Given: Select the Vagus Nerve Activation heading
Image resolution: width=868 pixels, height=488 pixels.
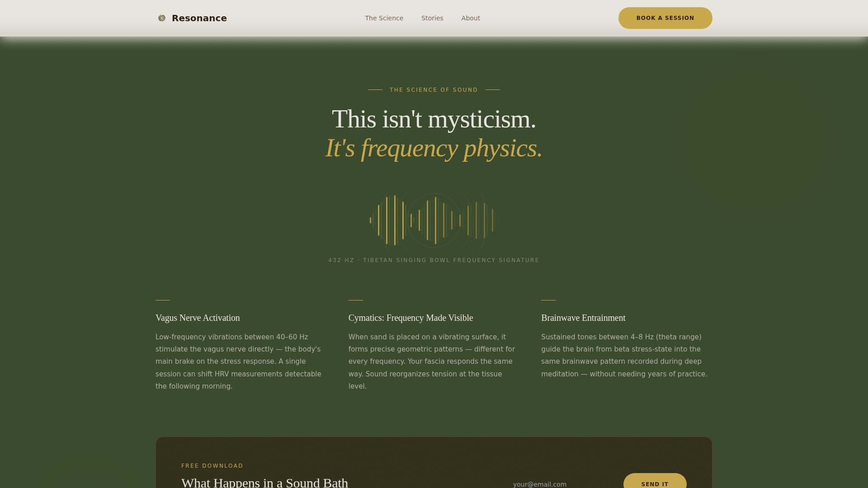Looking at the screenshot, I should 198,318.
